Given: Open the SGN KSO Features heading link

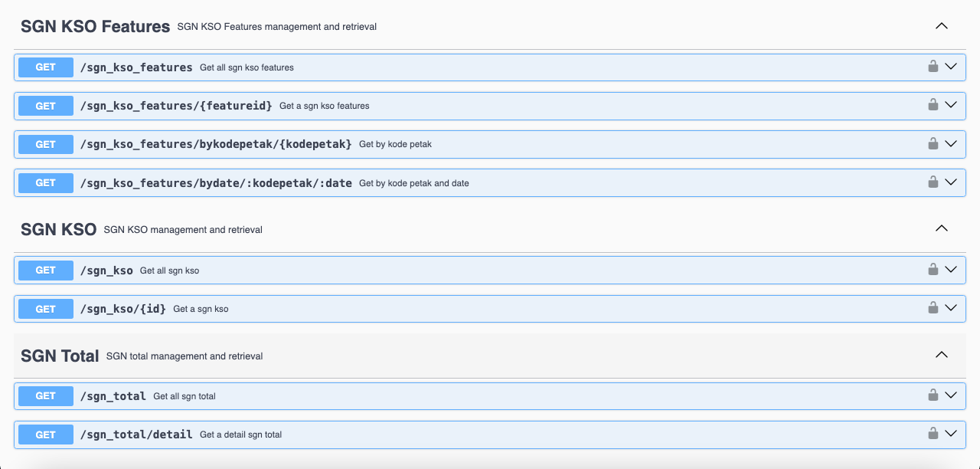Looking at the screenshot, I should pyautogui.click(x=95, y=27).
